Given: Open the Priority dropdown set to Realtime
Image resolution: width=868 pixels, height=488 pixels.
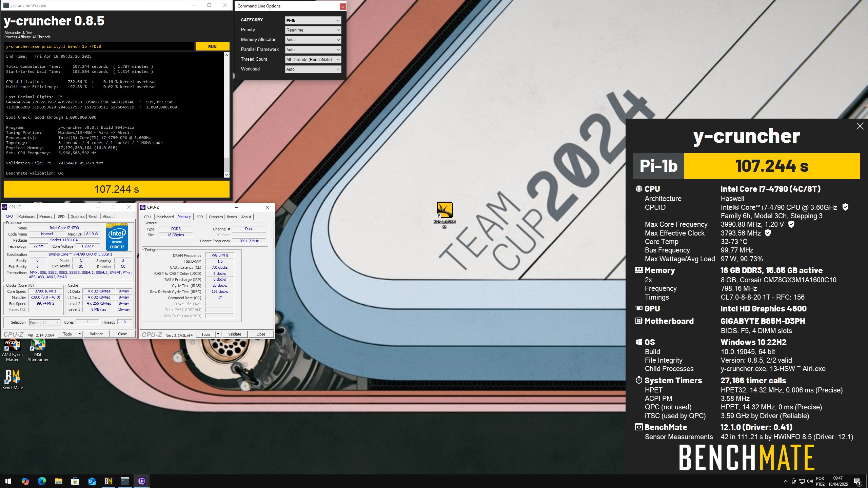Looking at the screenshot, I should (313, 30).
